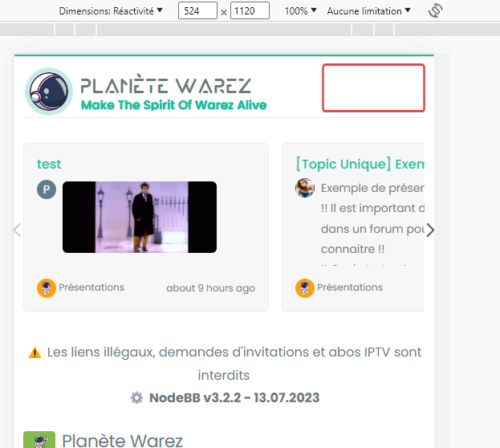Open the 'test' topic title link
Viewport: 500px width, 448px height.
tap(49, 164)
